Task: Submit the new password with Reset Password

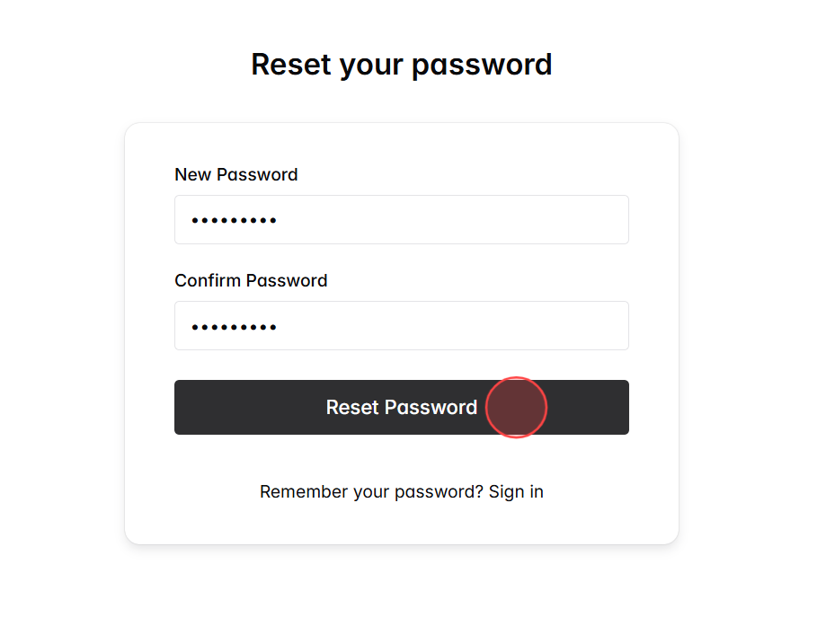Action: tap(401, 407)
